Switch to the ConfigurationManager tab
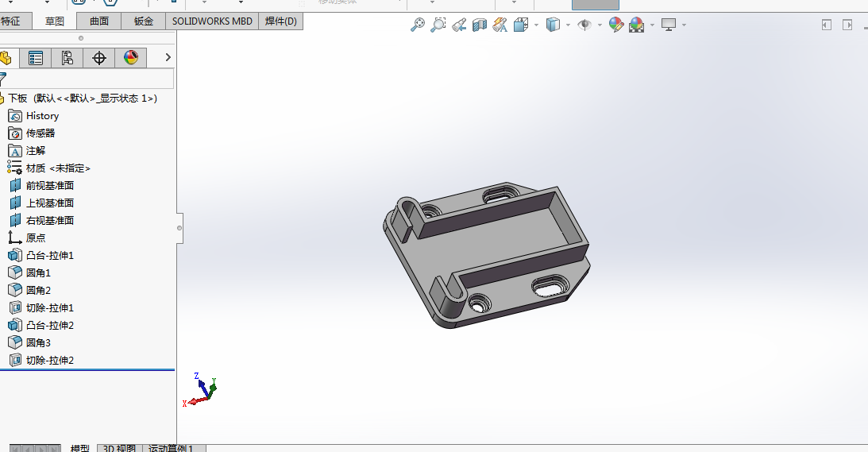868x452 pixels. [x=67, y=58]
